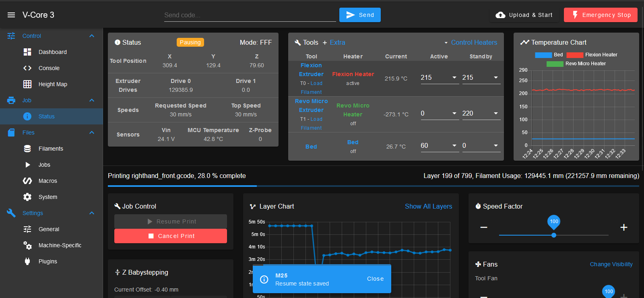Trigger the Emergency Stop button

pyautogui.click(x=601, y=15)
